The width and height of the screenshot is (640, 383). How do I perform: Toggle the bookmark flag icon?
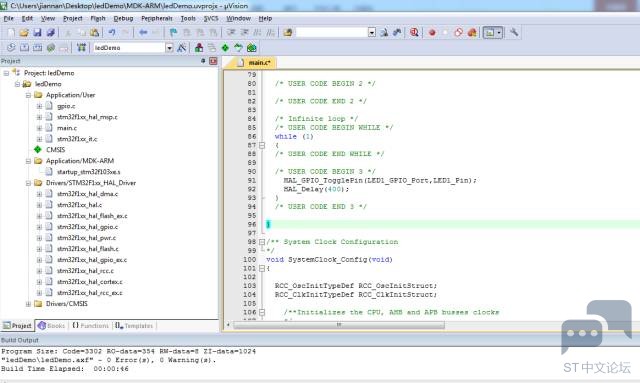(x=173, y=33)
